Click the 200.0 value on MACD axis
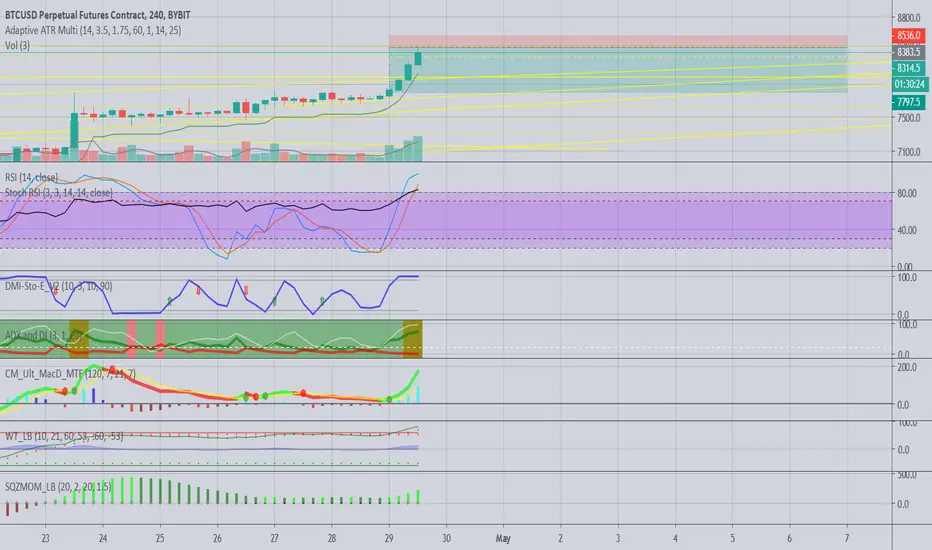932x550 pixels. pos(906,367)
